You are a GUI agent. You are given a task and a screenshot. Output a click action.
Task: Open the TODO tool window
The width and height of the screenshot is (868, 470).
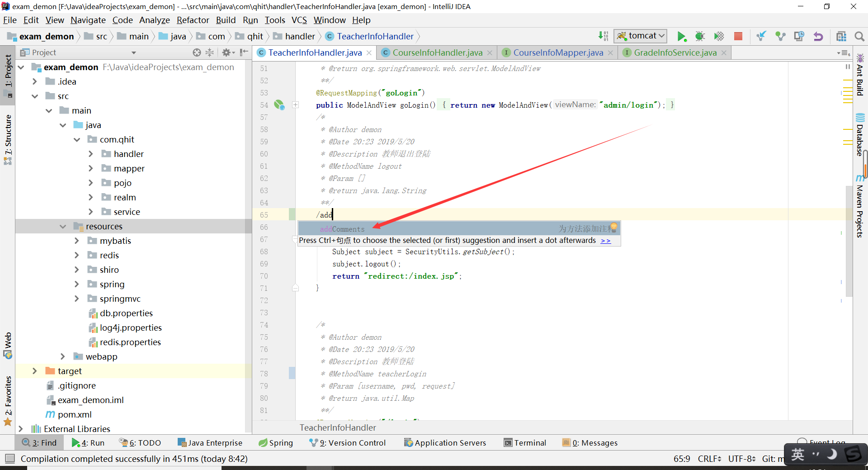(x=140, y=443)
